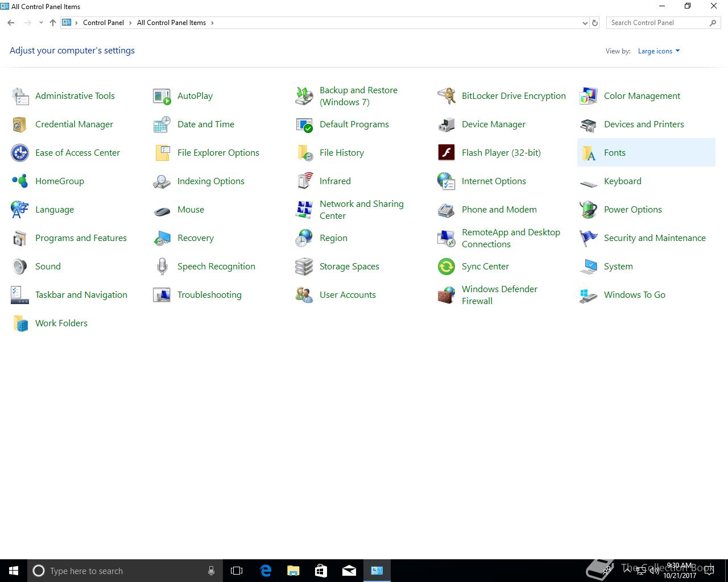Image resolution: width=728 pixels, height=582 pixels.
Task: Open the Device Manager icon
Action: [x=446, y=124]
